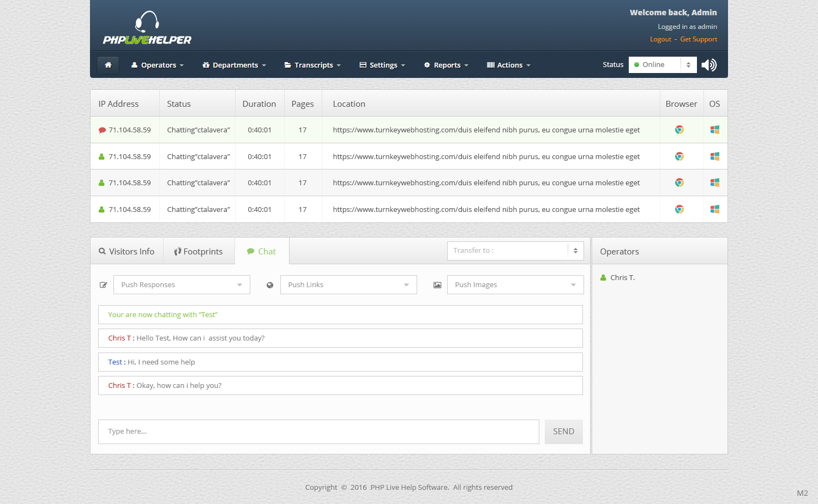
Task: Click the globe icon beside Push Links
Action: pyautogui.click(x=270, y=285)
